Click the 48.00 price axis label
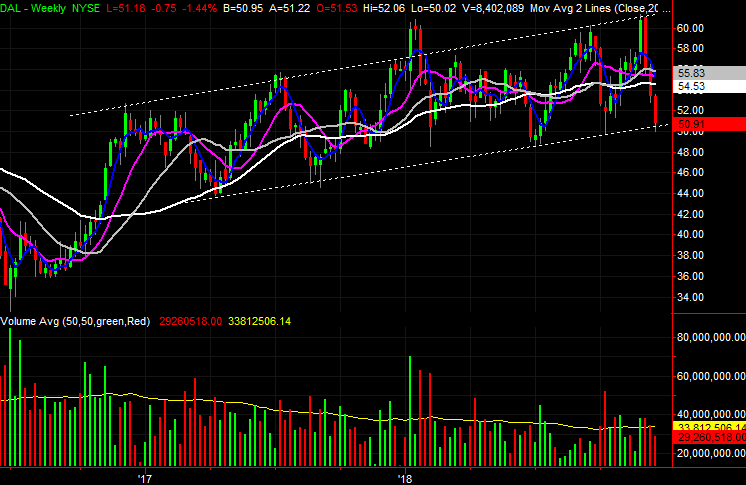 pos(690,152)
